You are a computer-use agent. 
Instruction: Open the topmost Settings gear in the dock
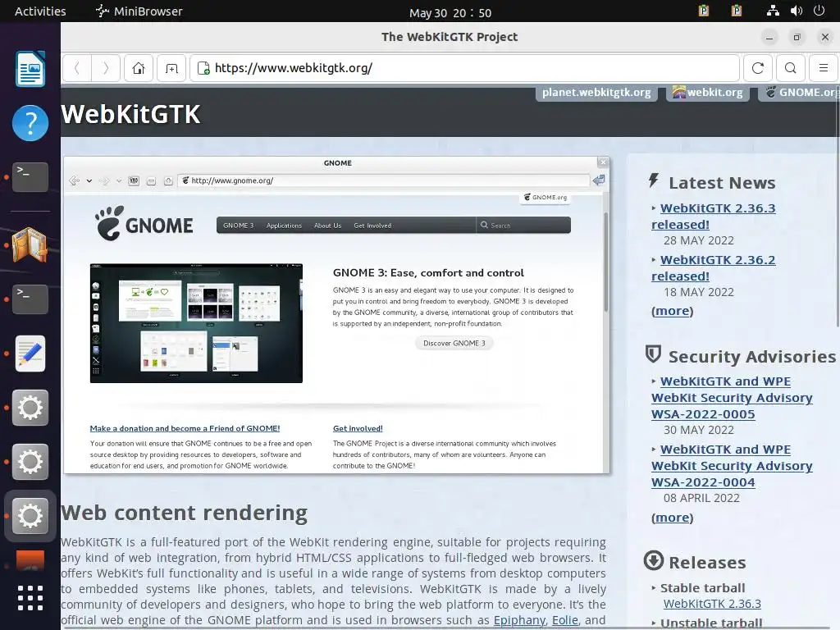(x=30, y=408)
